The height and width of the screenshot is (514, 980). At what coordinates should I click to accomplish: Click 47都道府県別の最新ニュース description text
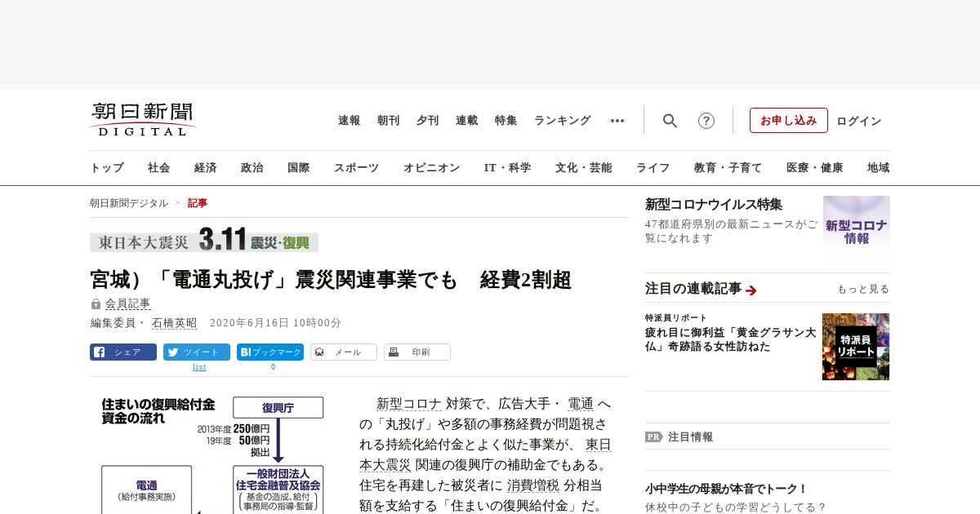[730, 231]
